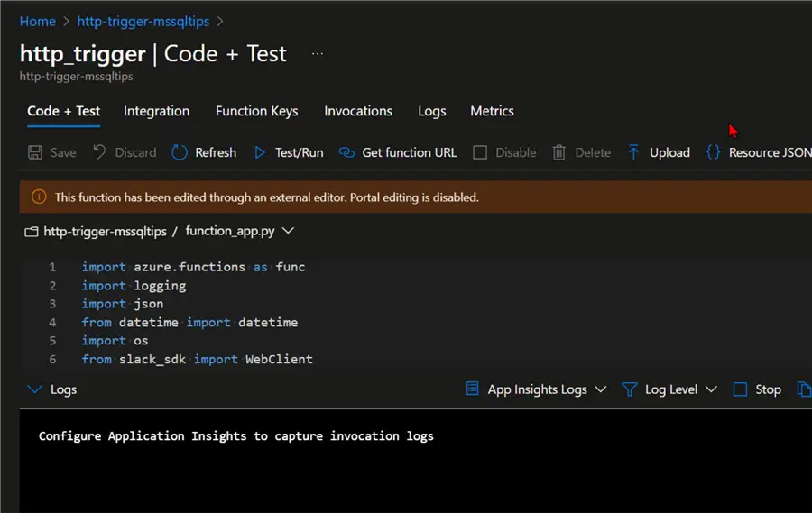
Task: Click the Upload arrow icon
Action: pyautogui.click(x=633, y=152)
